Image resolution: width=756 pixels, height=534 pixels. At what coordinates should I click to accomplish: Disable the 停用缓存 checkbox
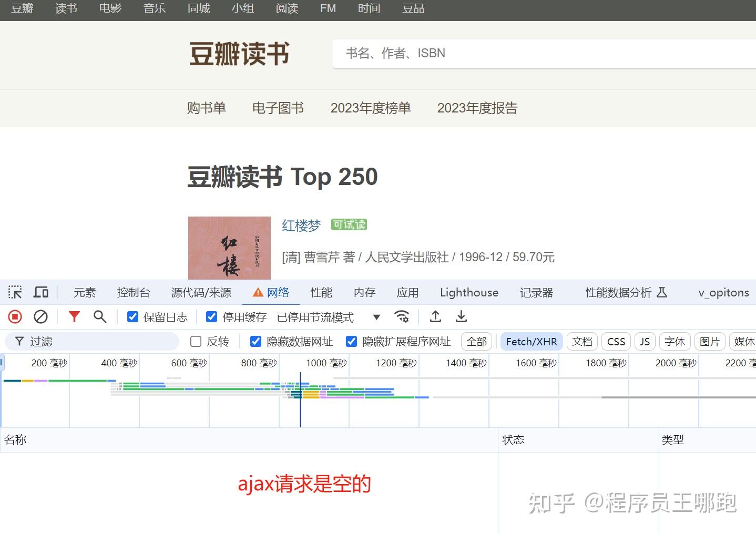click(x=211, y=316)
